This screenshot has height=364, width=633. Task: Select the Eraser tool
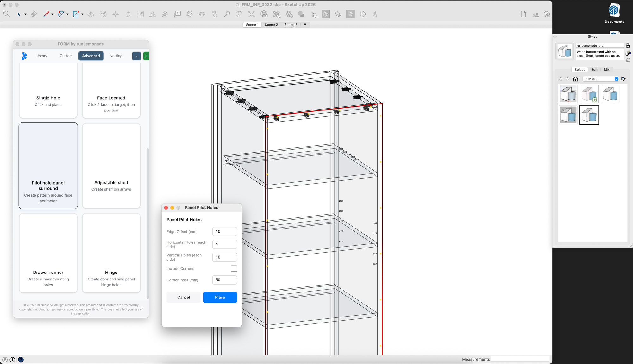[34, 14]
